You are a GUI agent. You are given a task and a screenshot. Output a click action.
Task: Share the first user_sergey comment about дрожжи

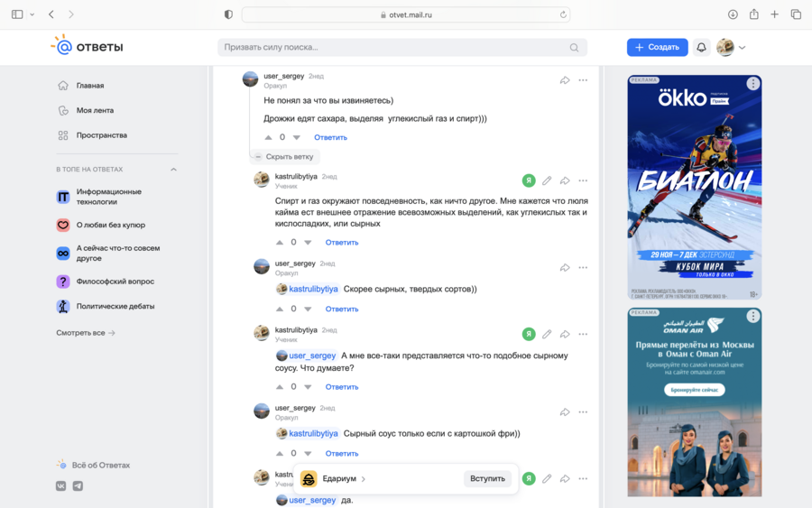tap(565, 80)
